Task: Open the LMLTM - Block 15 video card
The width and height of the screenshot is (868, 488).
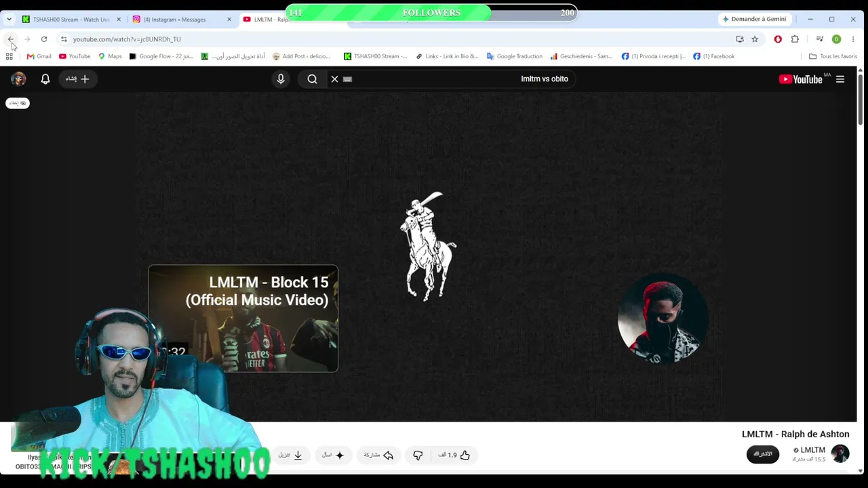Action: pyautogui.click(x=243, y=319)
